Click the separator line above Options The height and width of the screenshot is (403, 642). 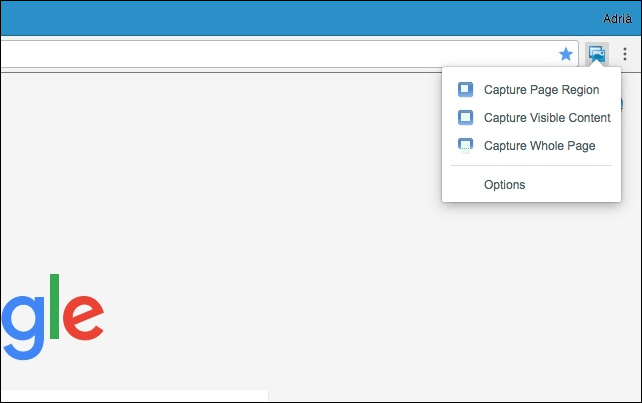pyautogui.click(x=530, y=166)
